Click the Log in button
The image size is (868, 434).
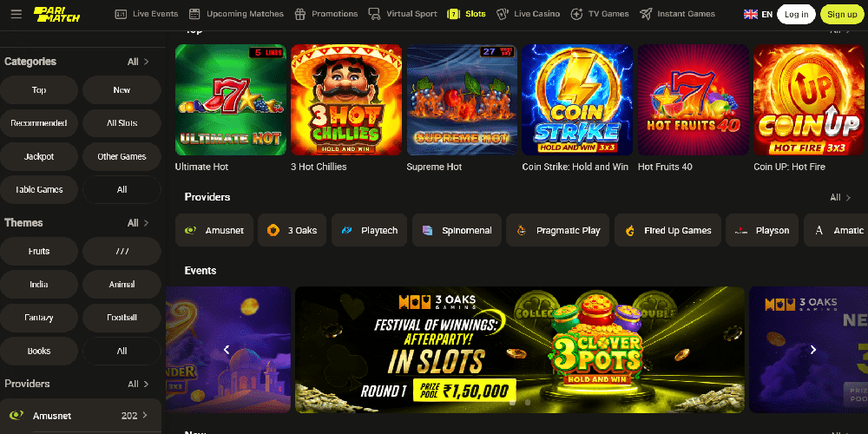796,15
